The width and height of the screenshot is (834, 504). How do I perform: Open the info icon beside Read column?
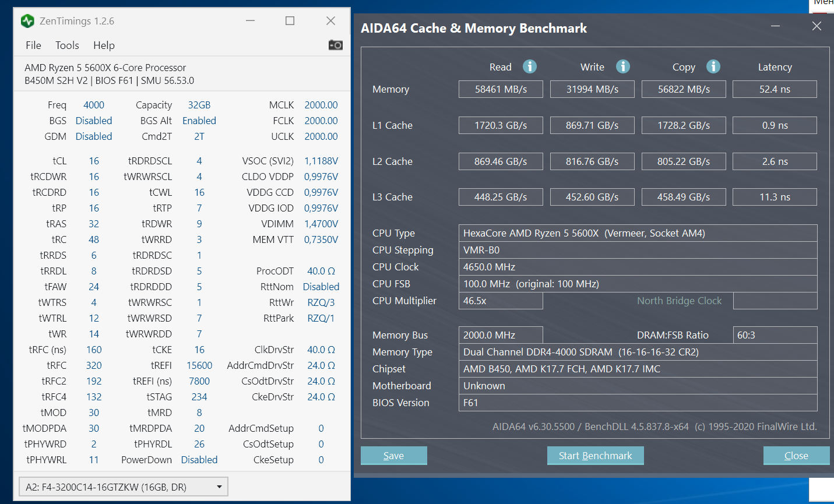[x=530, y=66]
